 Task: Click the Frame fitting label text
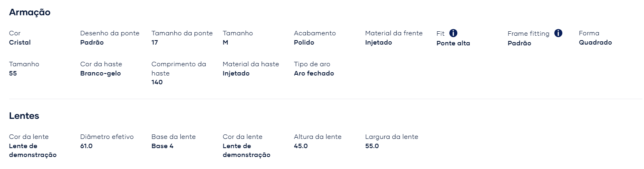pyautogui.click(x=528, y=34)
